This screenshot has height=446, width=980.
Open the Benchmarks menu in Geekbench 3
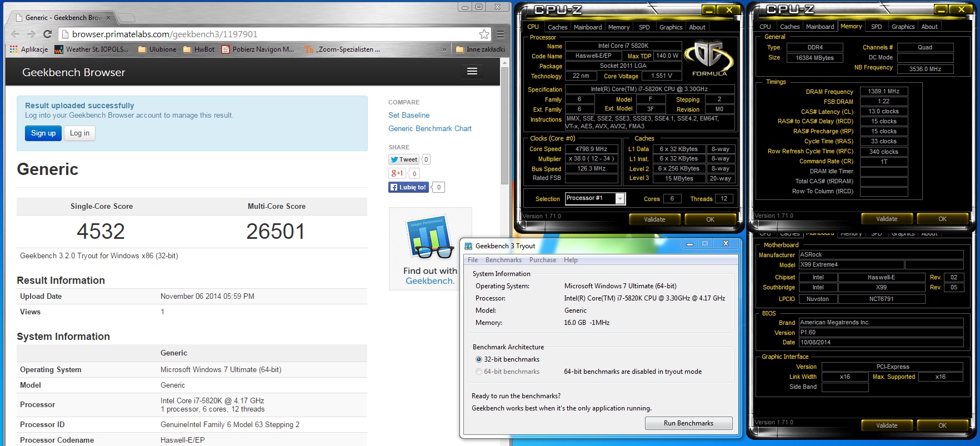click(x=503, y=260)
